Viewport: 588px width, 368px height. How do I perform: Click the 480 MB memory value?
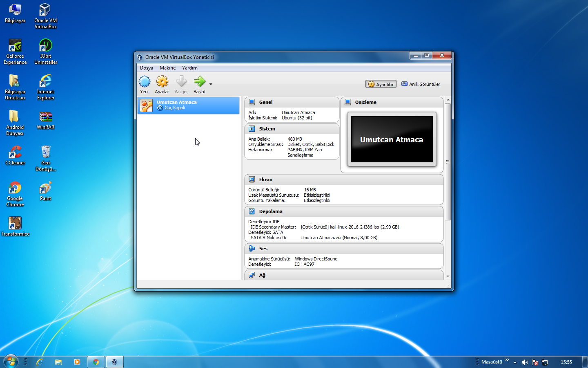tap(295, 139)
